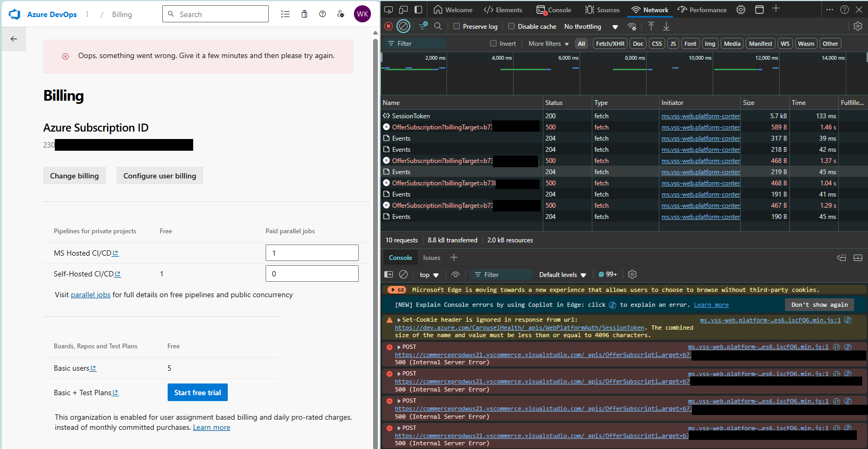Open the MS Hosted CI/CD link

coord(86,253)
